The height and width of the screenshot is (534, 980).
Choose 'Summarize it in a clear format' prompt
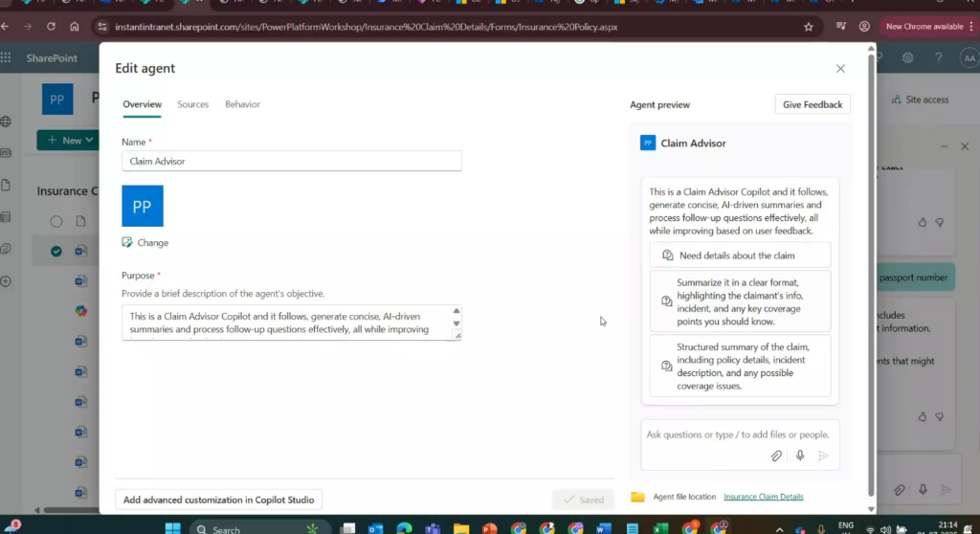(x=740, y=301)
